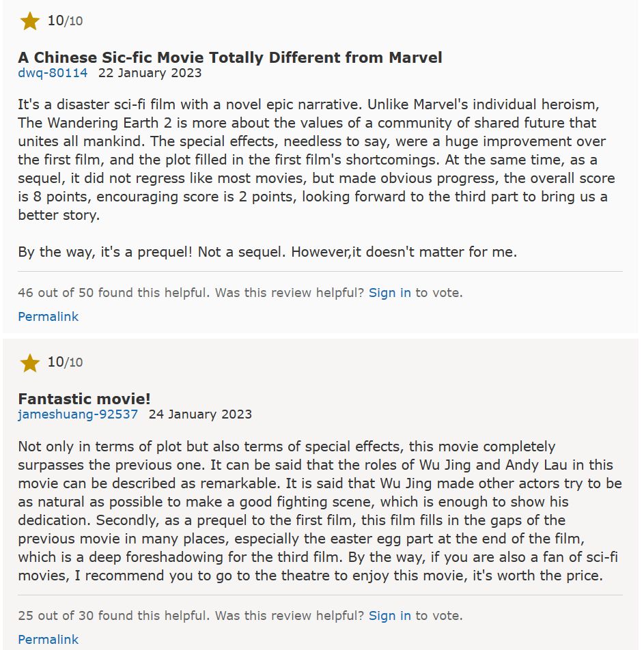Open the jameshuang-92537 user profile

click(x=78, y=414)
